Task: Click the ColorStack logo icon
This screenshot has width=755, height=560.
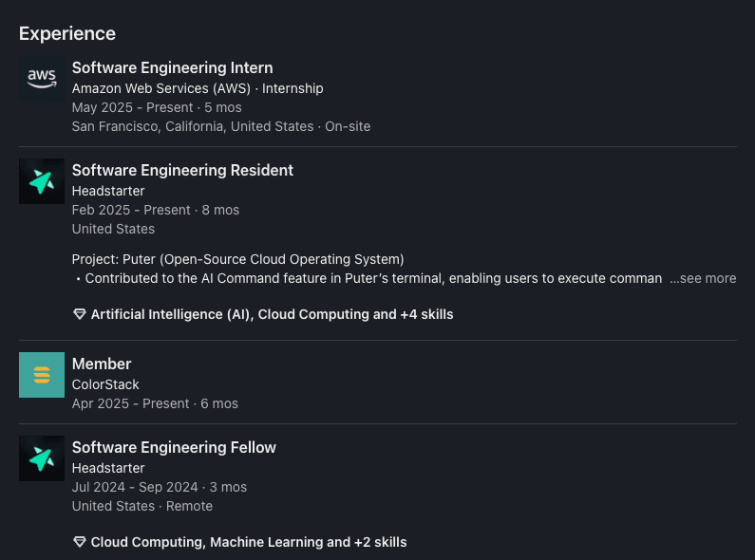Action: [x=42, y=375]
